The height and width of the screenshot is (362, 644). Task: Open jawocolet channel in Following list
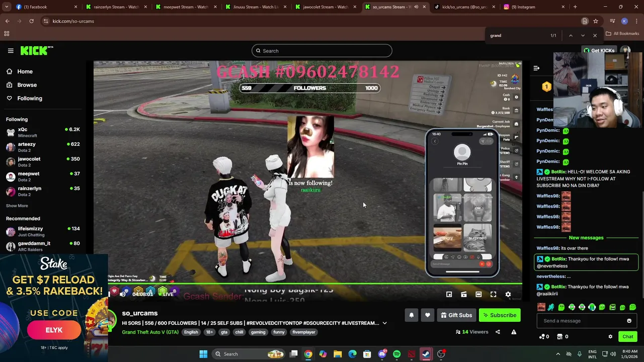43,161
